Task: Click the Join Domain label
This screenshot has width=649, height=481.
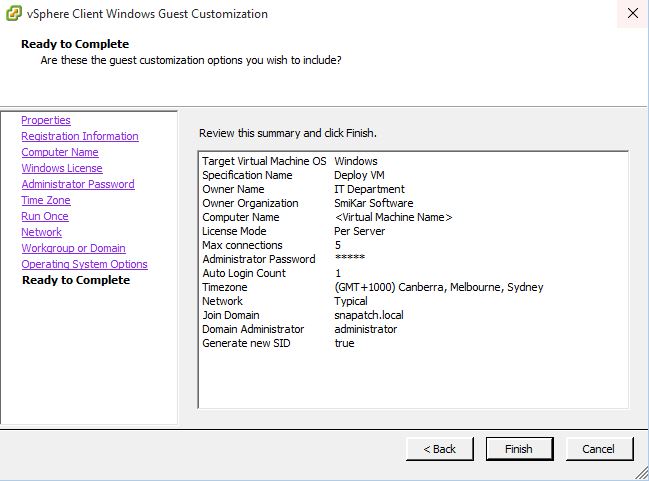Action: [x=231, y=315]
